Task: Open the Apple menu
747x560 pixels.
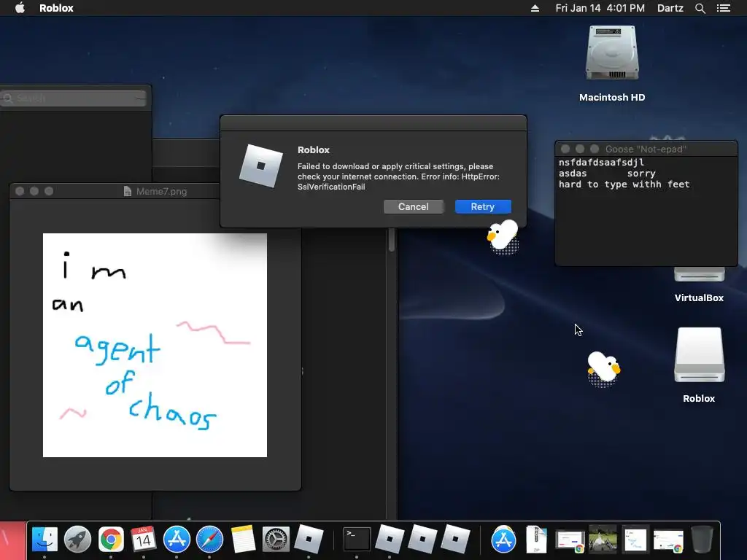Action: tap(20, 8)
